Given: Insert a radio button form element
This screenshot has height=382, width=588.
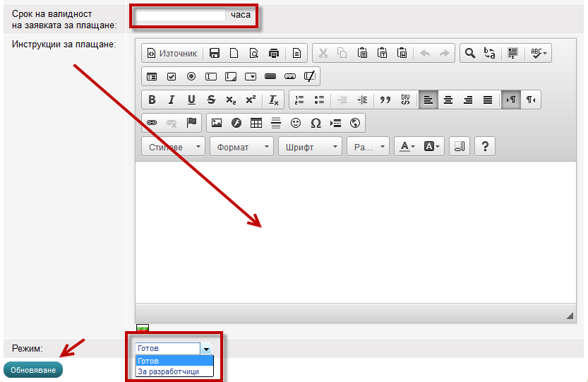Looking at the screenshot, I should (191, 76).
